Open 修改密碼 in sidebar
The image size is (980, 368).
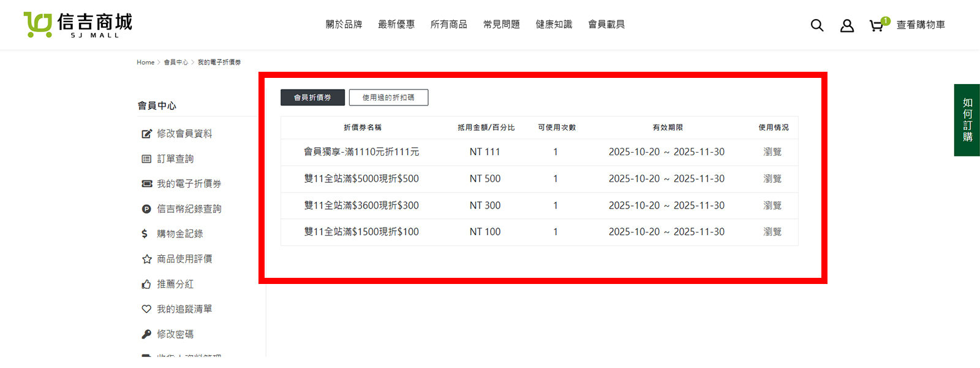[x=175, y=334]
